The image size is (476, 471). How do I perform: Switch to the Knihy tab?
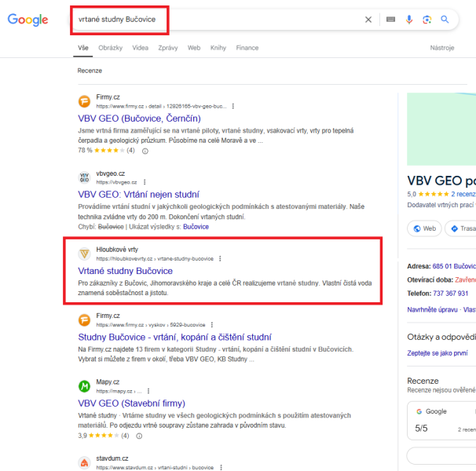tap(218, 48)
